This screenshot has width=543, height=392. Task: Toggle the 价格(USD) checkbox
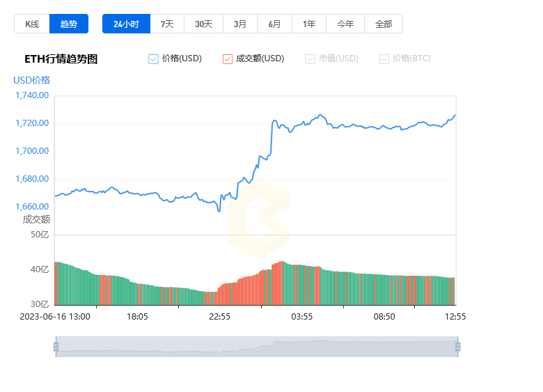pyautogui.click(x=153, y=59)
